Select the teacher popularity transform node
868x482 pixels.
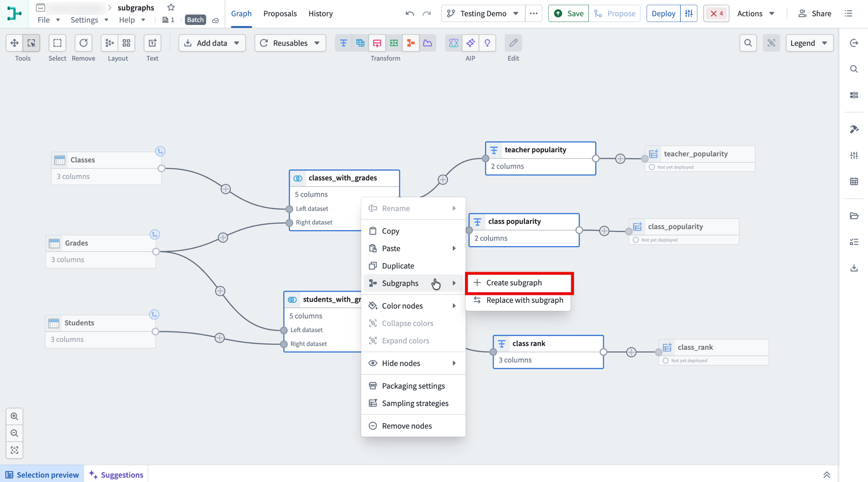540,158
